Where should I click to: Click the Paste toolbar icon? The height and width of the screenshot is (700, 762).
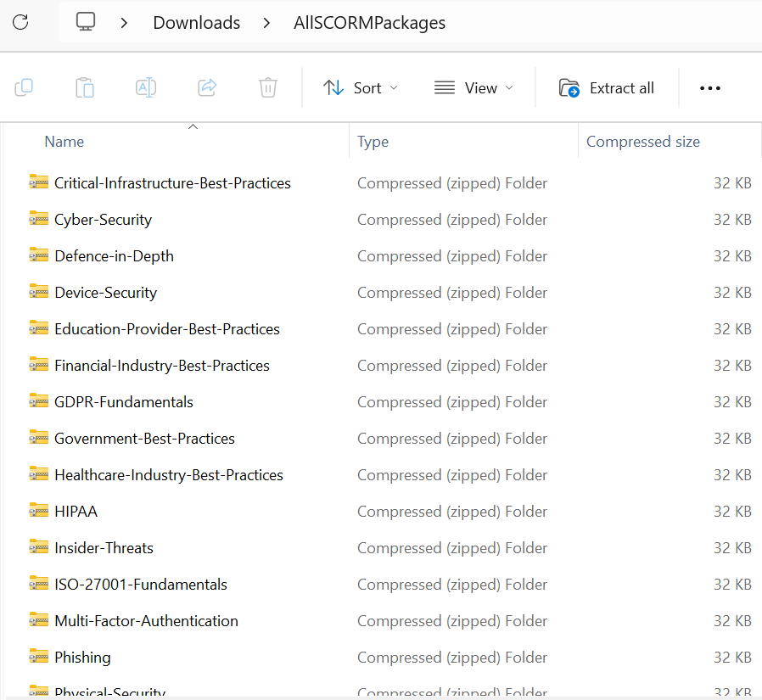point(85,88)
